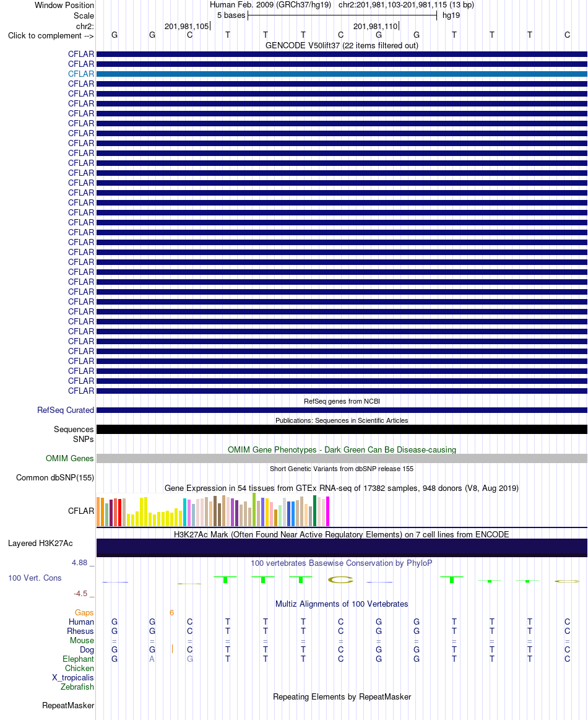Screen dimensions: 588x720
Task: Click the black CFLAR label of GTEx track
Action: click(81, 511)
